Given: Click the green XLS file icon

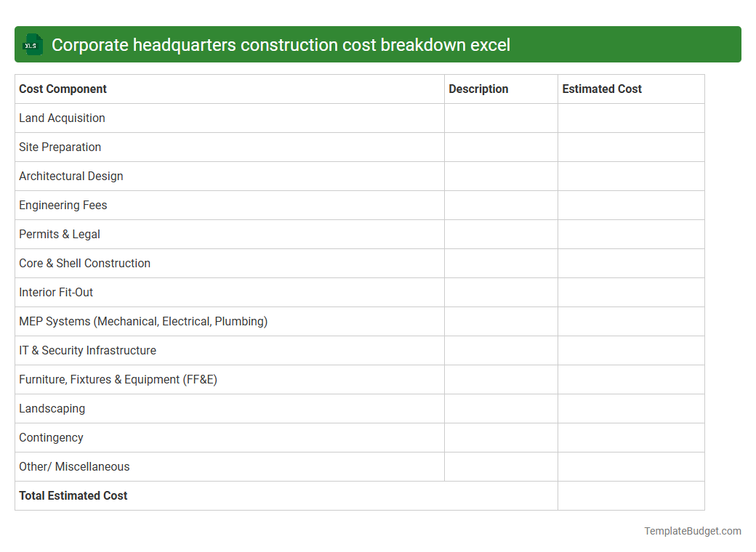Looking at the screenshot, I should click(32, 44).
